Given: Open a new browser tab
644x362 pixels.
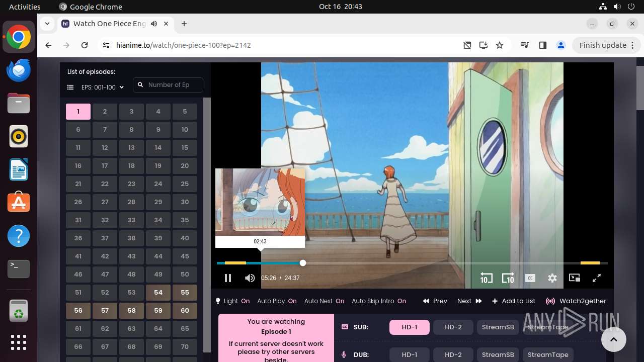Looking at the screenshot, I should 184,24.
